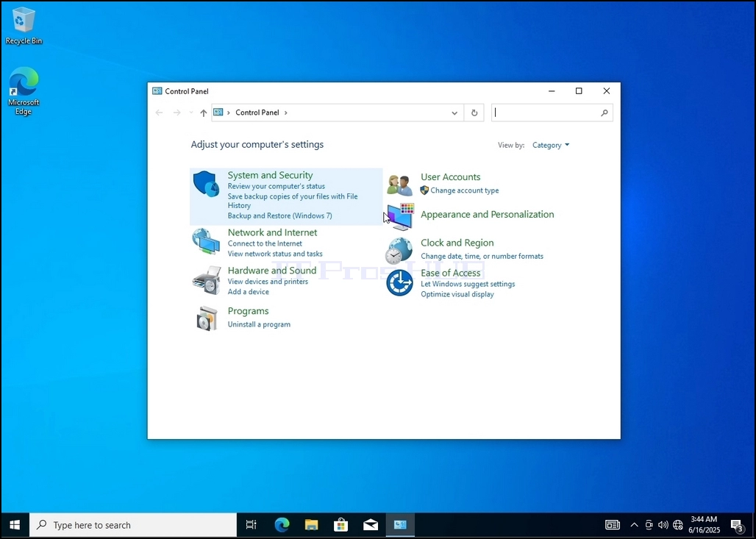The image size is (756, 539).
Task: Select Microsoft Edge desktop shortcut
Action: pos(23,92)
